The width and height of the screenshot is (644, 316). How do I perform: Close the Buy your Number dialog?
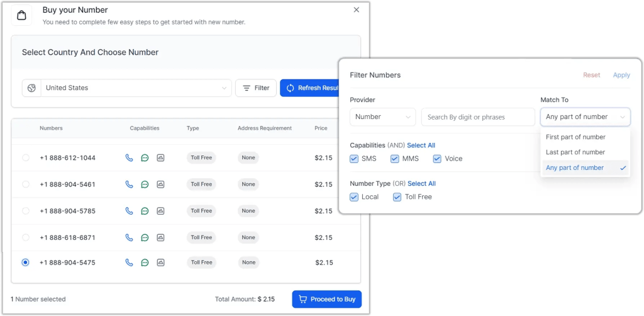point(357,10)
